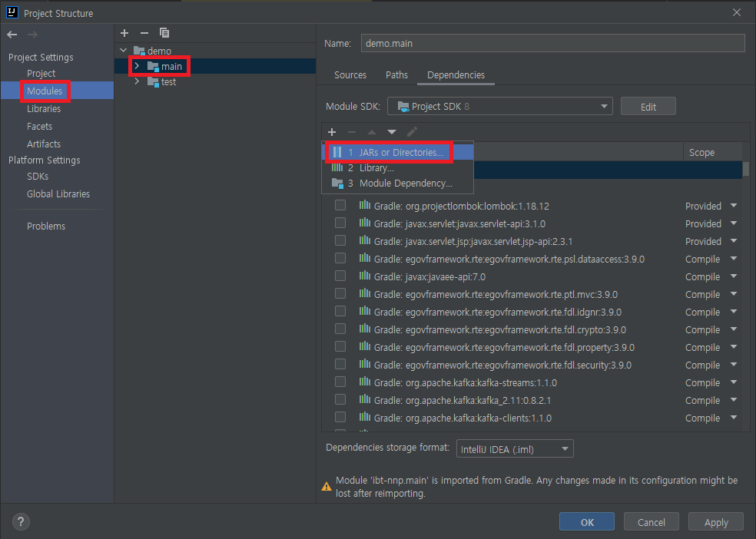
Task: Switch to the Sources tab
Action: point(350,74)
